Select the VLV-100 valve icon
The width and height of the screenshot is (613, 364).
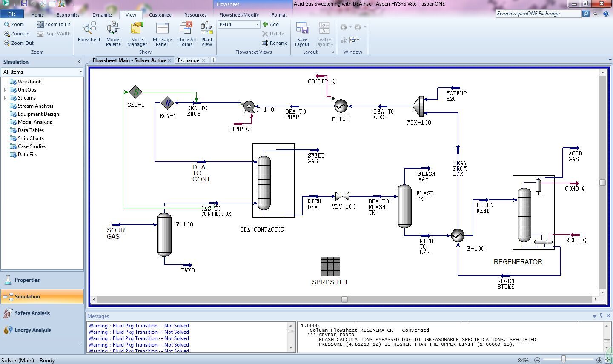(x=342, y=196)
